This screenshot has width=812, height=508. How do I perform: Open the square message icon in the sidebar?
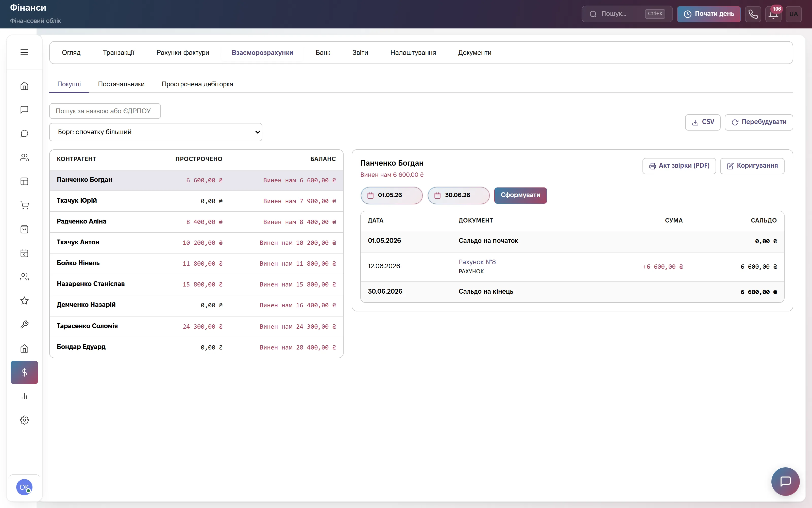point(24,110)
